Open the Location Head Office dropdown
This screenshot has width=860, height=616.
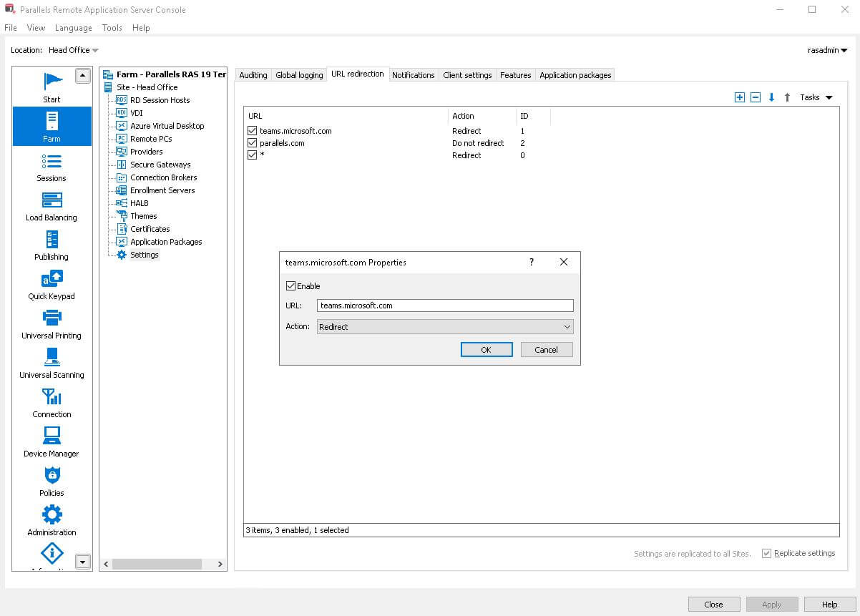74,50
